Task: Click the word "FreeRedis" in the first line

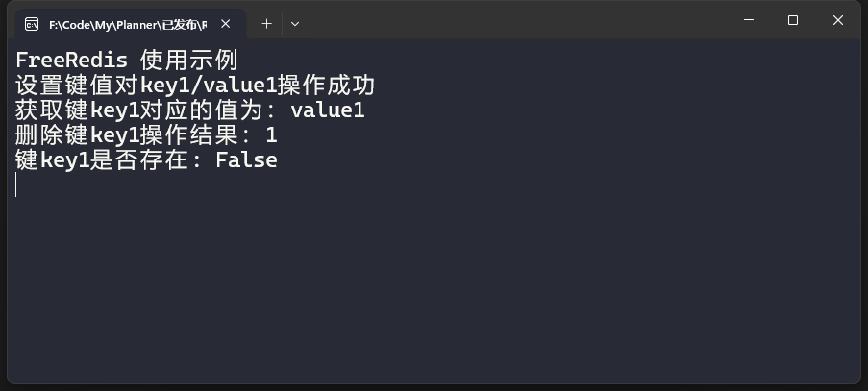Action: coord(71,61)
